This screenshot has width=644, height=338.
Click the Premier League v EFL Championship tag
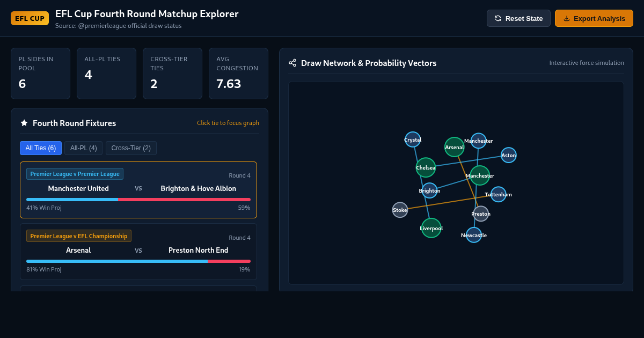(79, 236)
